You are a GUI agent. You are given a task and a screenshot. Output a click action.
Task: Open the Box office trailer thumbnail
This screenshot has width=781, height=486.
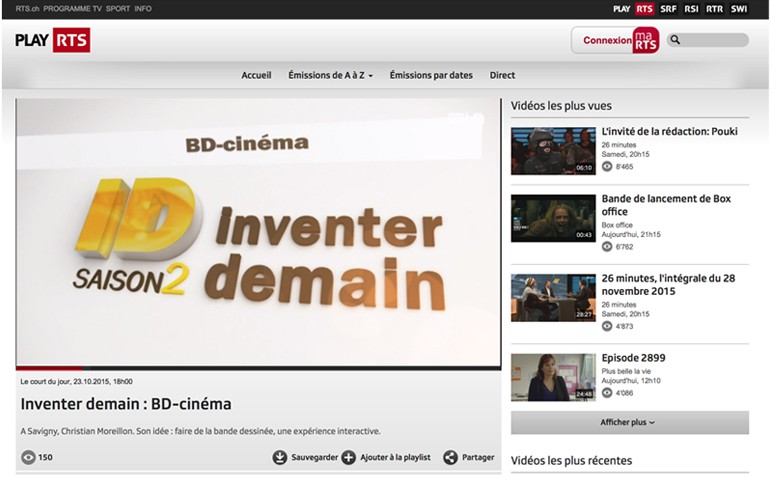(x=553, y=218)
